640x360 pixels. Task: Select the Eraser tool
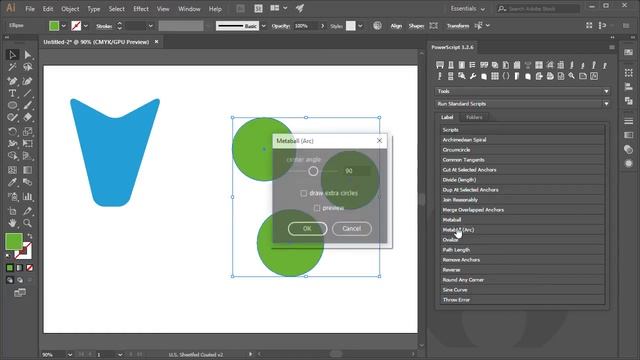click(x=27, y=118)
